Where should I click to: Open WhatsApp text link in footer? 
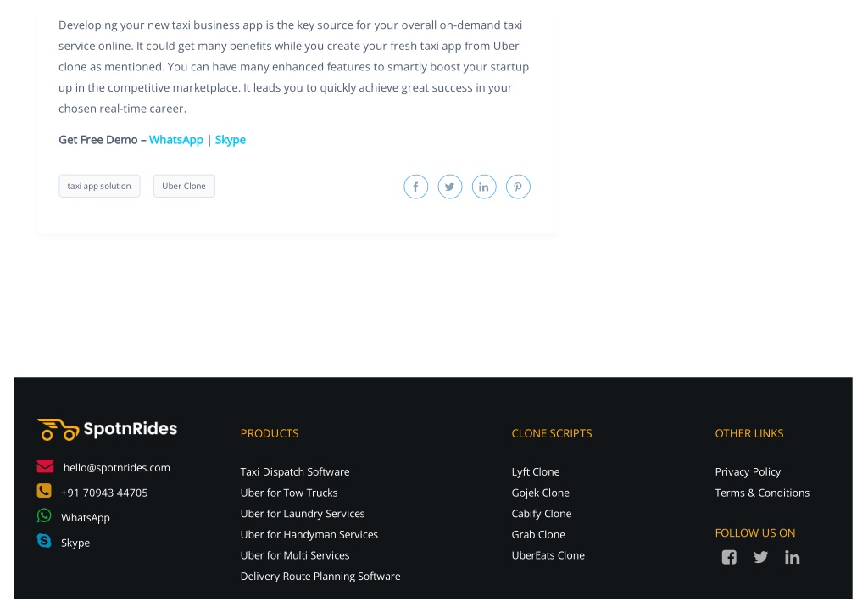[x=86, y=518]
